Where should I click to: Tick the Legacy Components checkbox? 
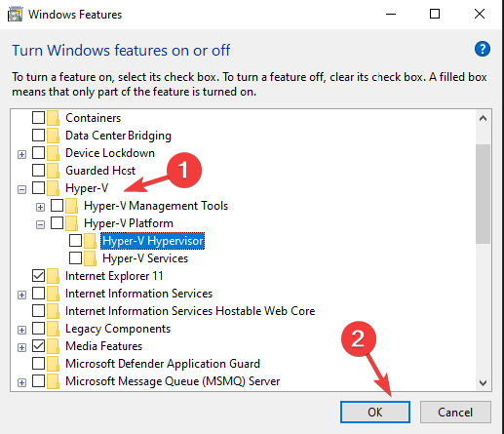pyautogui.click(x=38, y=329)
